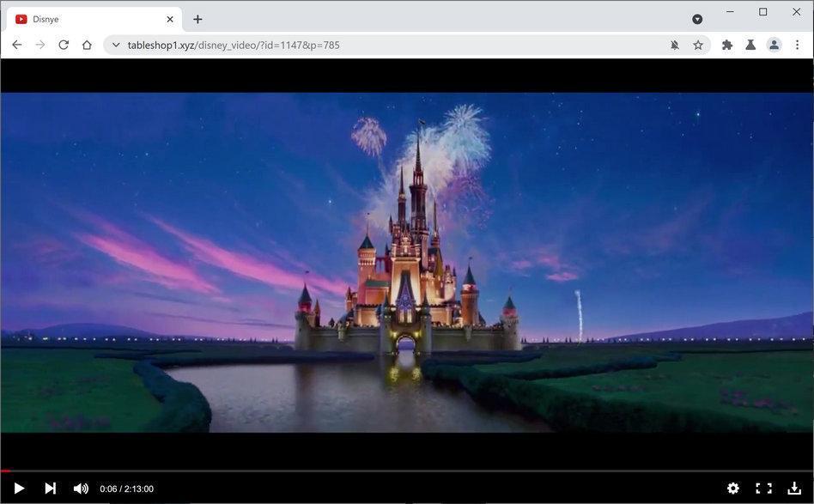The width and height of the screenshot is (814, 504).
Task: Open a new tab
Action: [x=197, y=19]
